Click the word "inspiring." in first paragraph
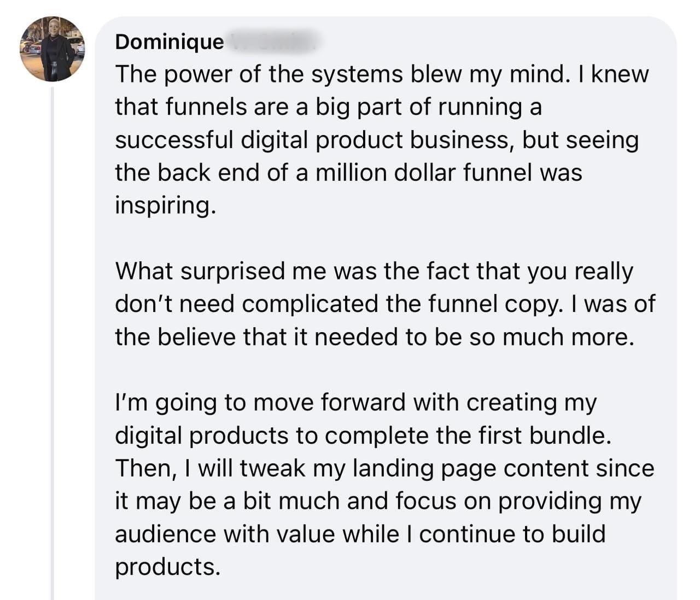Viewport: 700px width, 600px height. coord(163,205)
